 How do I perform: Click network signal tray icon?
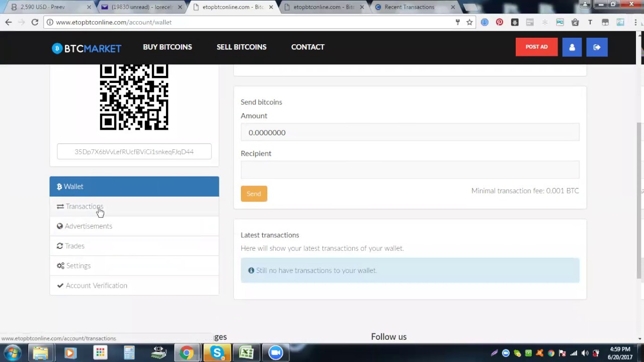pos(574,353)
